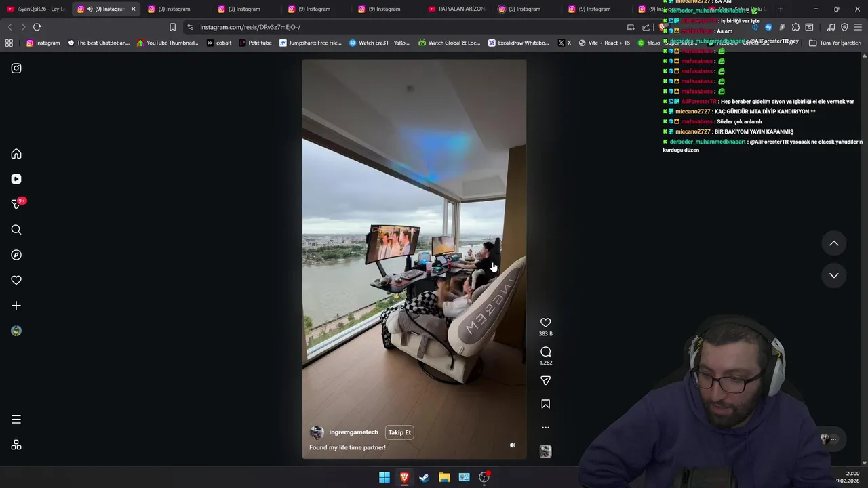
Task: Open profile avatar in sidebar
Action: [x=16, y=331]
